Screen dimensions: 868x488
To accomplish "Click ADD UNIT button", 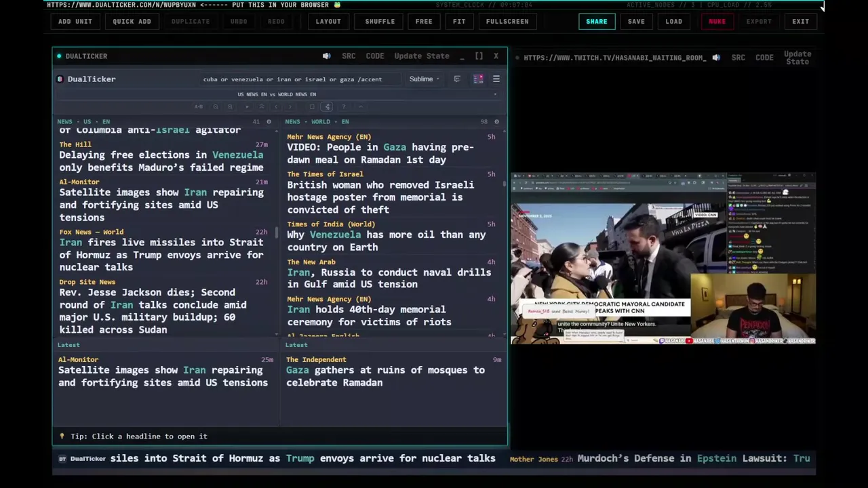I will [x=75, y=22].
